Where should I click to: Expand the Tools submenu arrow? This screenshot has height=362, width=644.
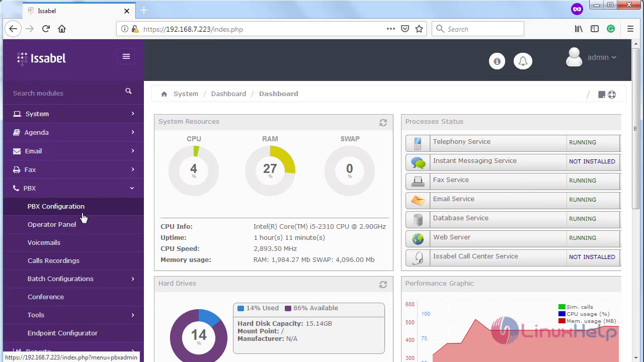[133, 315]
